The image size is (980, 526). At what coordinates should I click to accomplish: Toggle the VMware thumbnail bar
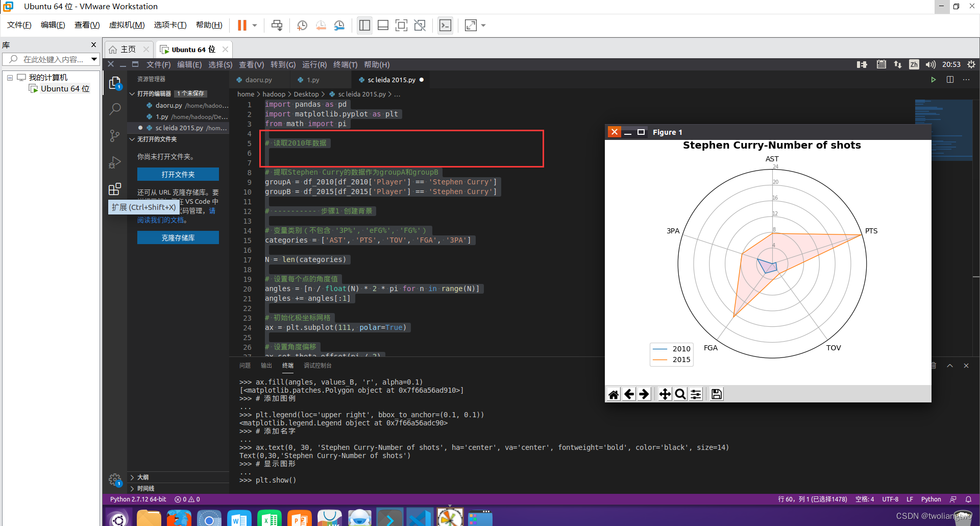coord(383,25)
